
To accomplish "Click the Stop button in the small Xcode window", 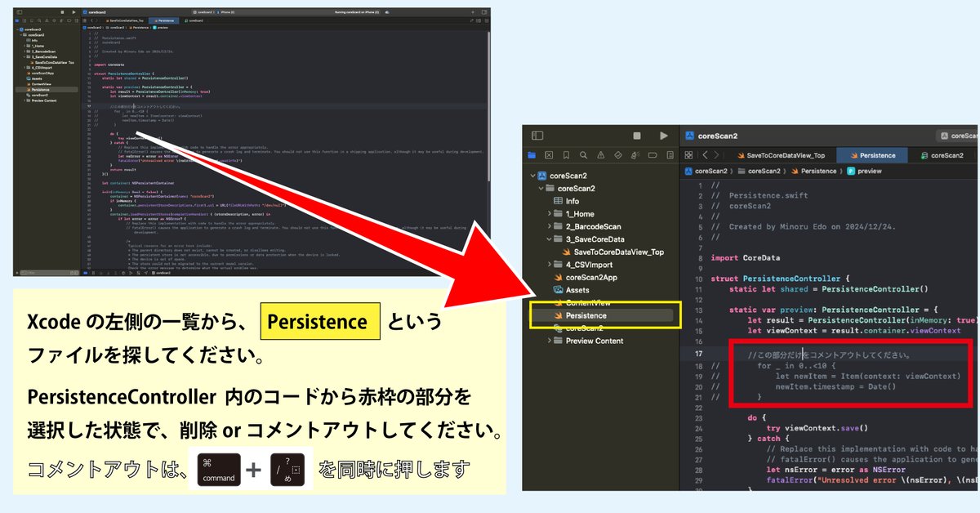I will tap(62, 12).
